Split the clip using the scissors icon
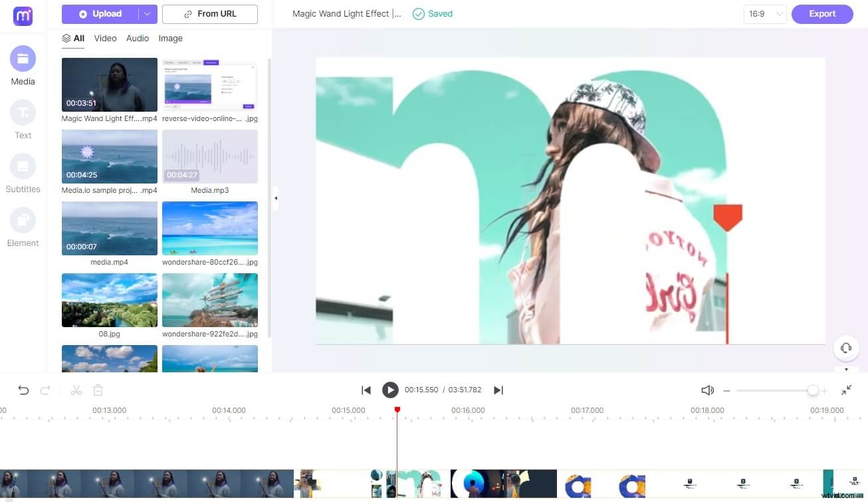Screen dimensions: 868x502 [x=75, y=390]
